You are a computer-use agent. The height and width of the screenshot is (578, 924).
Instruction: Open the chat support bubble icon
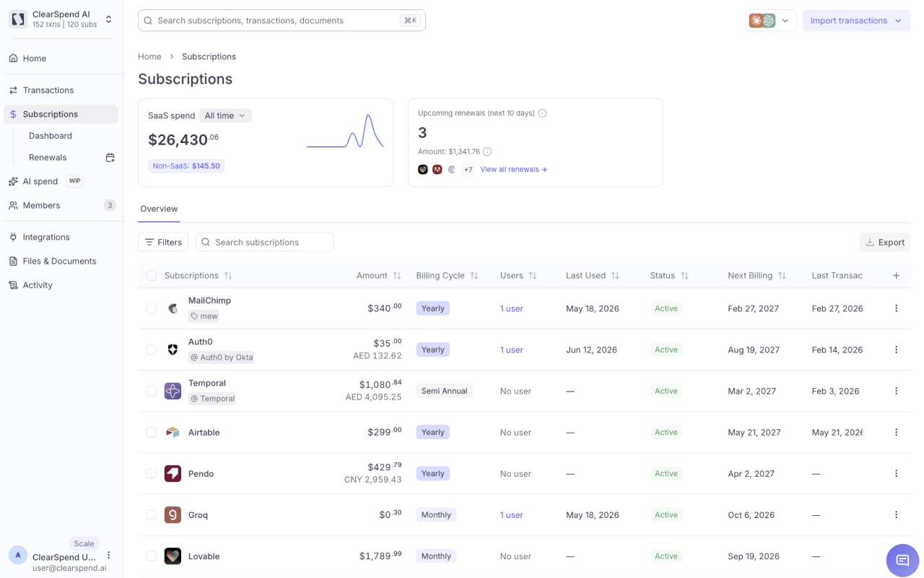[902, 560]
